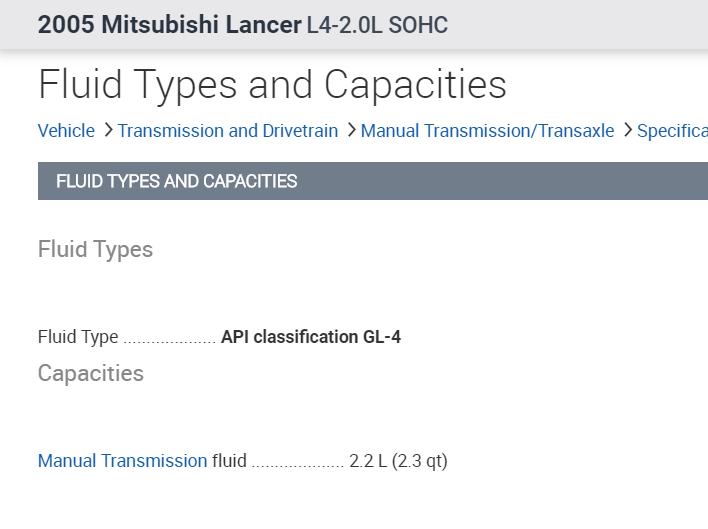
Task: Click the dotted leader before GL-4 classification
Action: 169,338
